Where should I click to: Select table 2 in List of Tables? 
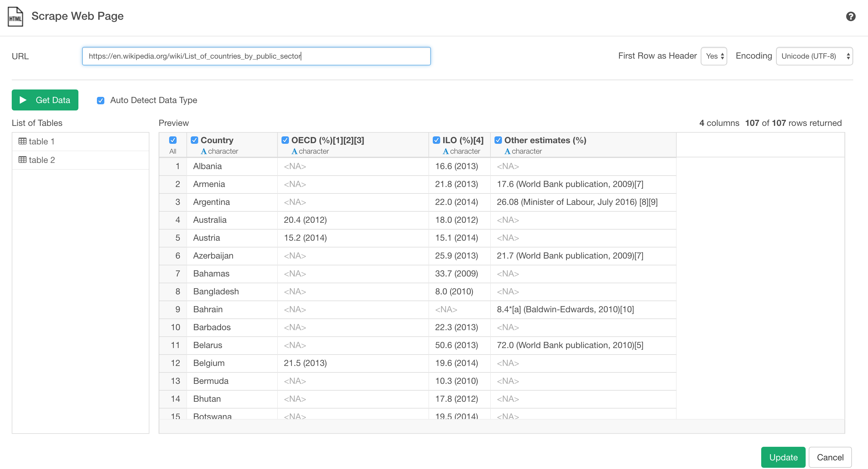(x=81, y=160)
